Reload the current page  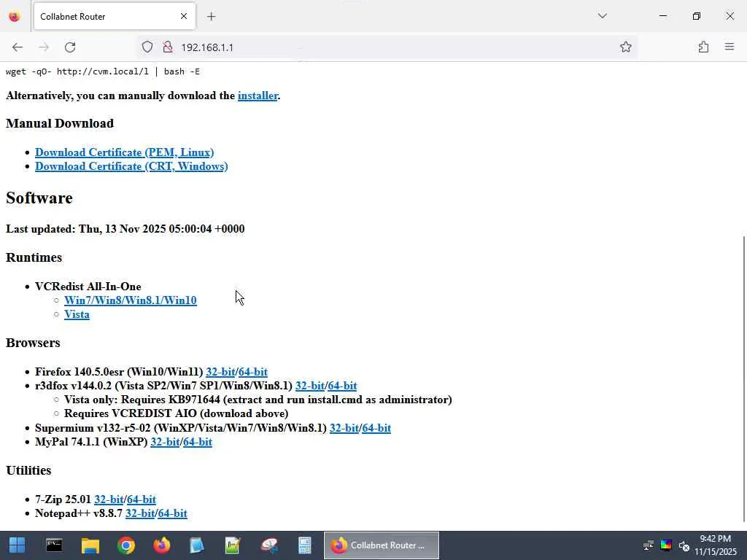70,47
